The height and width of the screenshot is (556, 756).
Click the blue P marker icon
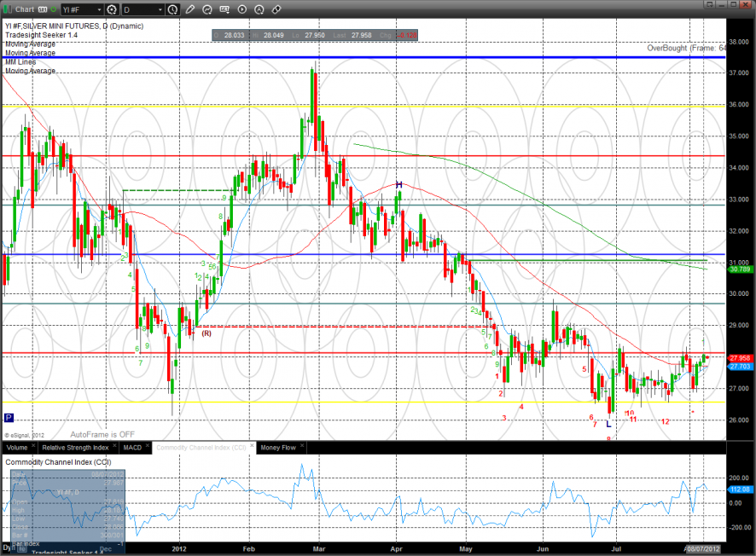click(9, 418)
